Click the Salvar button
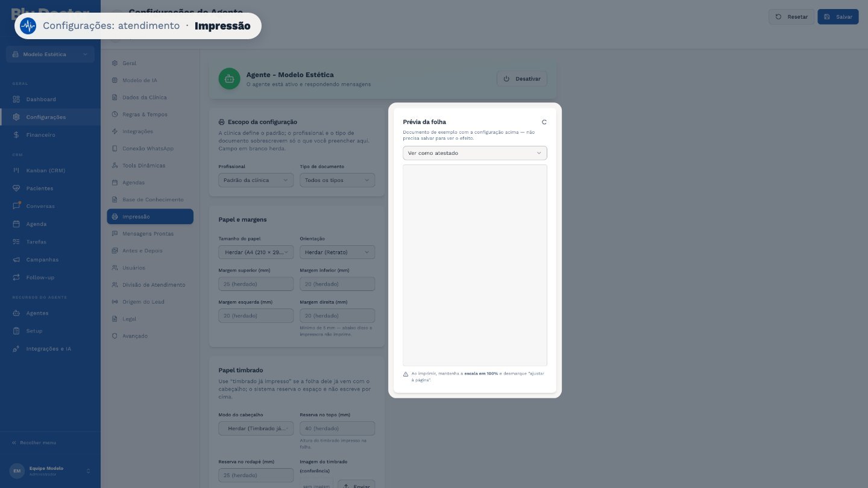The height and width of the screenshot is (488, 868). 838,17
